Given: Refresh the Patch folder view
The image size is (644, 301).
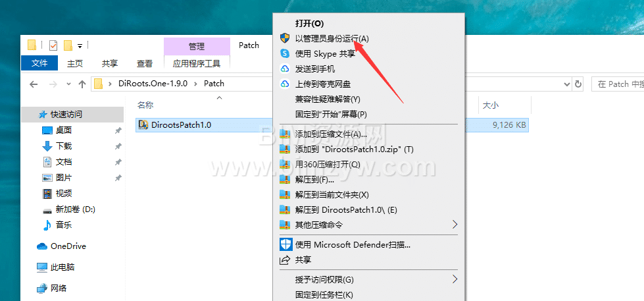Looking at the screenshot, I should point(578,84).
